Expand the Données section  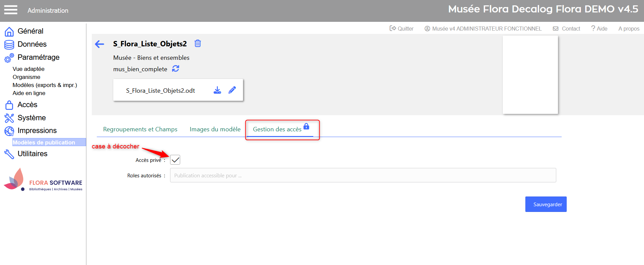(32, 44)
